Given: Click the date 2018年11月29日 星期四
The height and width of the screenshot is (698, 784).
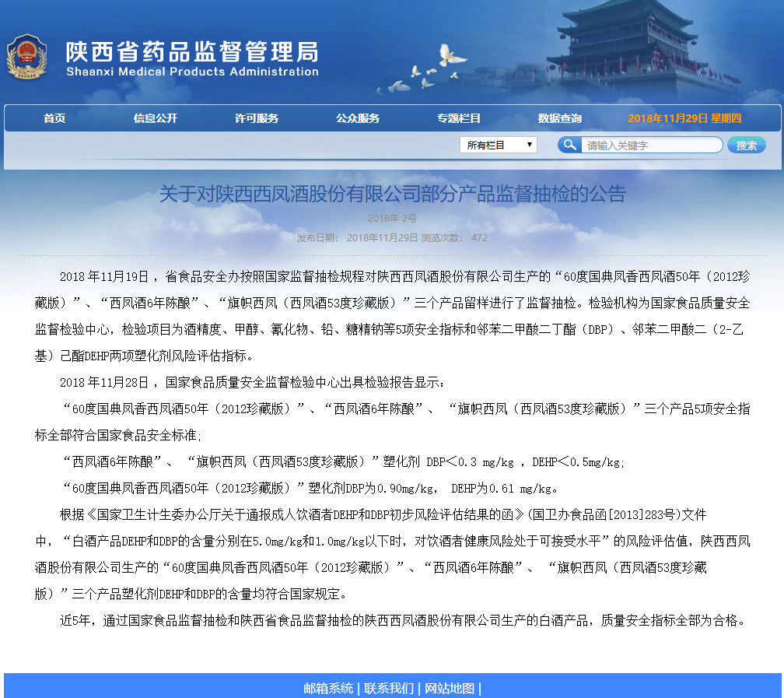Looking at the screenshot, I should 684,118.
